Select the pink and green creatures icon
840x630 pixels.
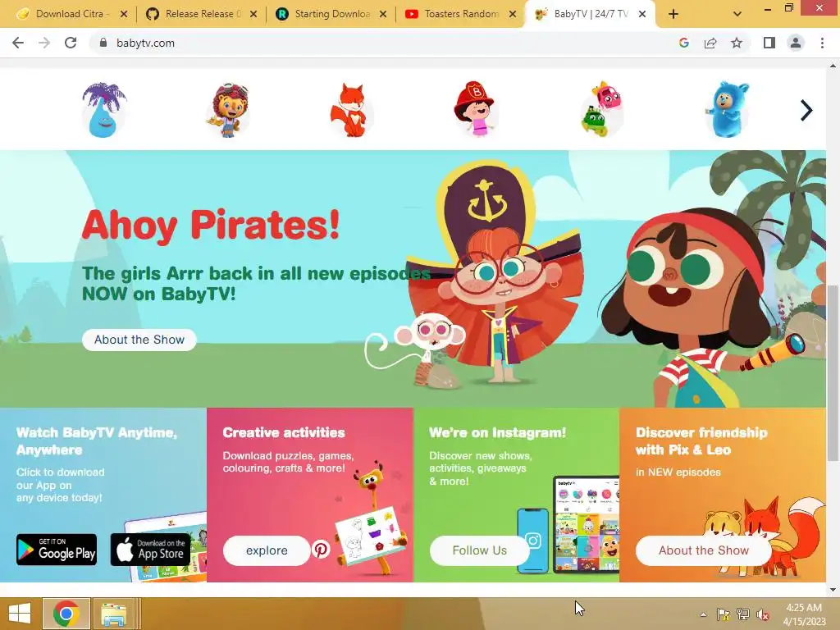[x=601, y=110]
